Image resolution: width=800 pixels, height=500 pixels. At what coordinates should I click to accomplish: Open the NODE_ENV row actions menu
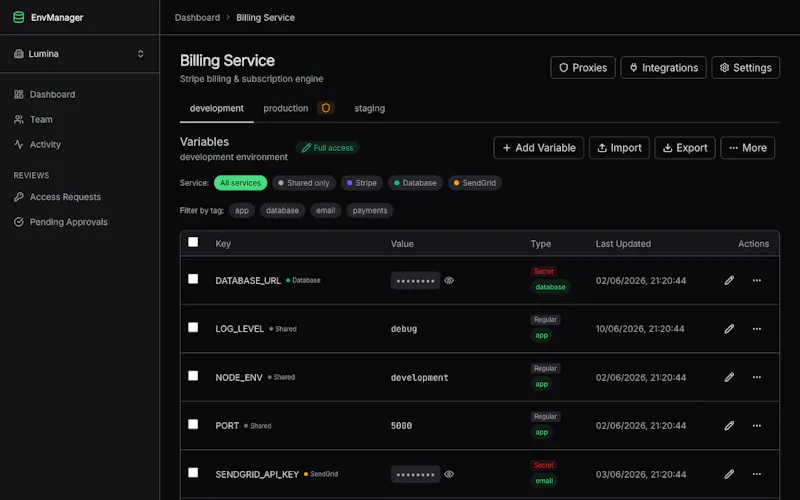coord(757,377)
